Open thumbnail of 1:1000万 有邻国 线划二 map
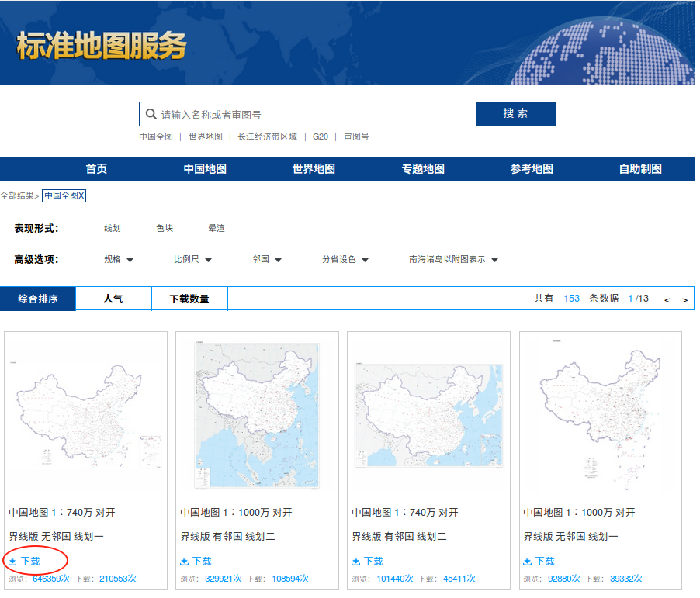Screen dimensions: 700x598 tap(257, 415)
